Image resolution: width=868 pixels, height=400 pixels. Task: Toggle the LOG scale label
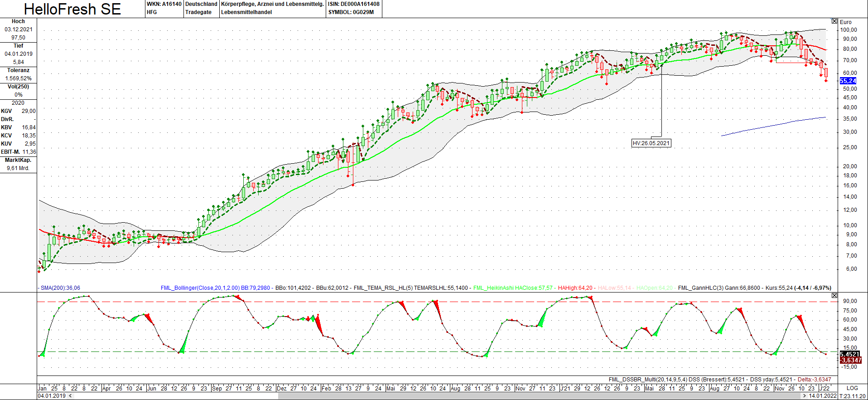click(x=852, y=388)
